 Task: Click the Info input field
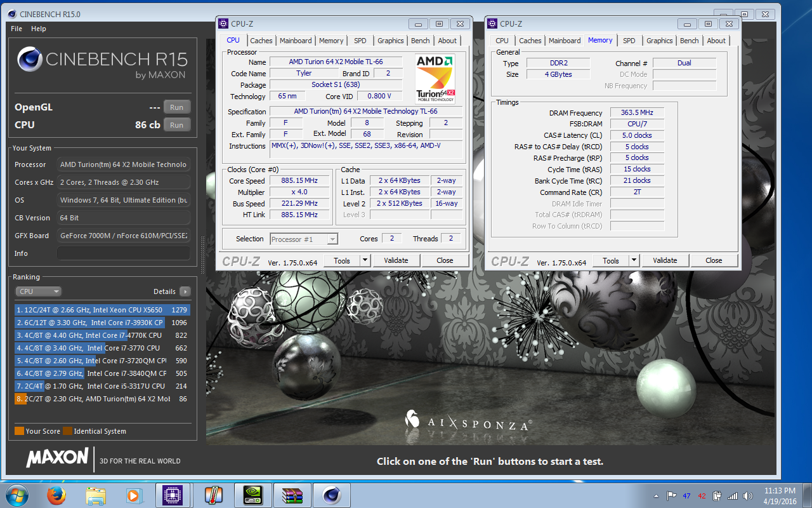click(124, 253)
